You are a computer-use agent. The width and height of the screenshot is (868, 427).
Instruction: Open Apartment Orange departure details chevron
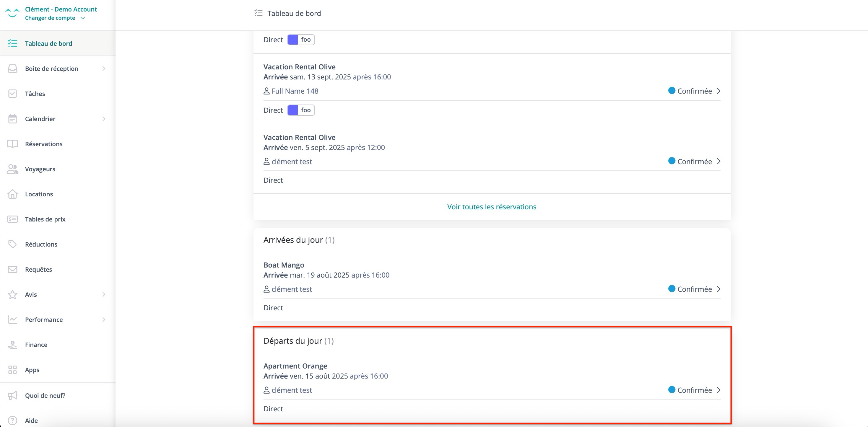coord(719,390)
